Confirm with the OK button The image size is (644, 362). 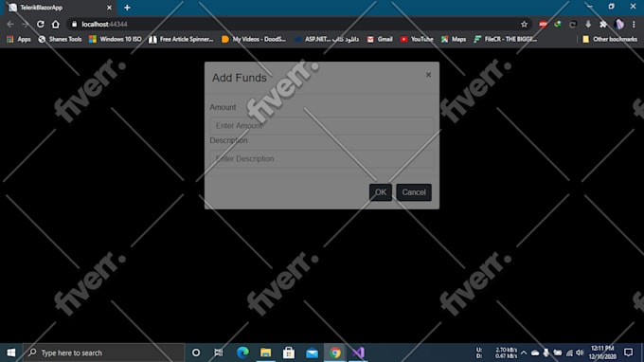[x=381, y=192]
